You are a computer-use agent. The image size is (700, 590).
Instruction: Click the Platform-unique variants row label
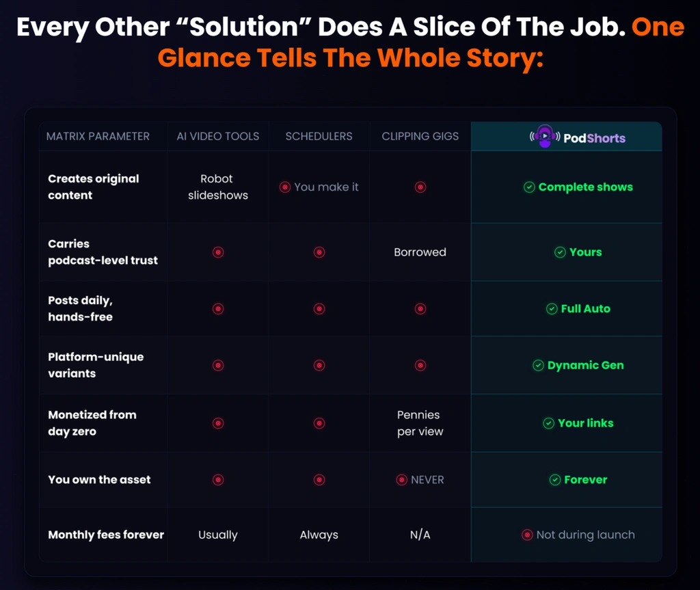click(x=96, y=365)
